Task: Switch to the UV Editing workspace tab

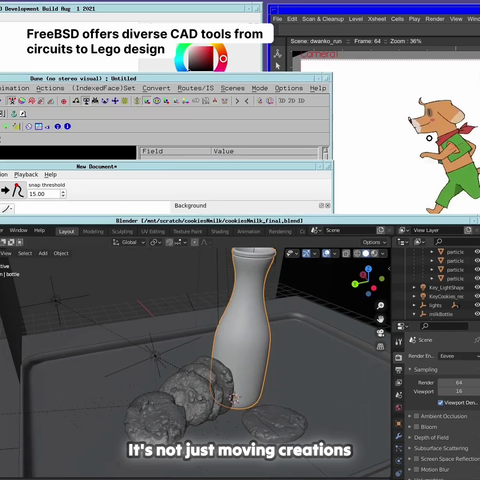Action: pos(153,231)
